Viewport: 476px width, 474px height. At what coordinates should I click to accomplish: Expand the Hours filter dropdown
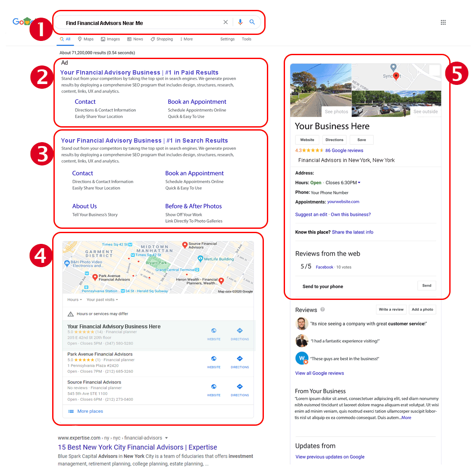(x=75, y=300)
